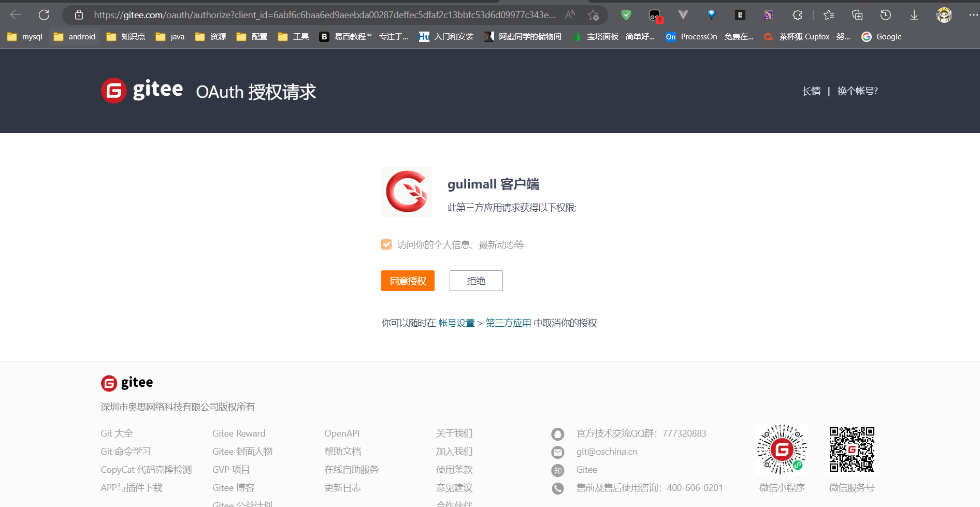980x507 pixels.
Task: Open 关于我们 footer link
Action: pyautogui.click(x=454, y=433)
